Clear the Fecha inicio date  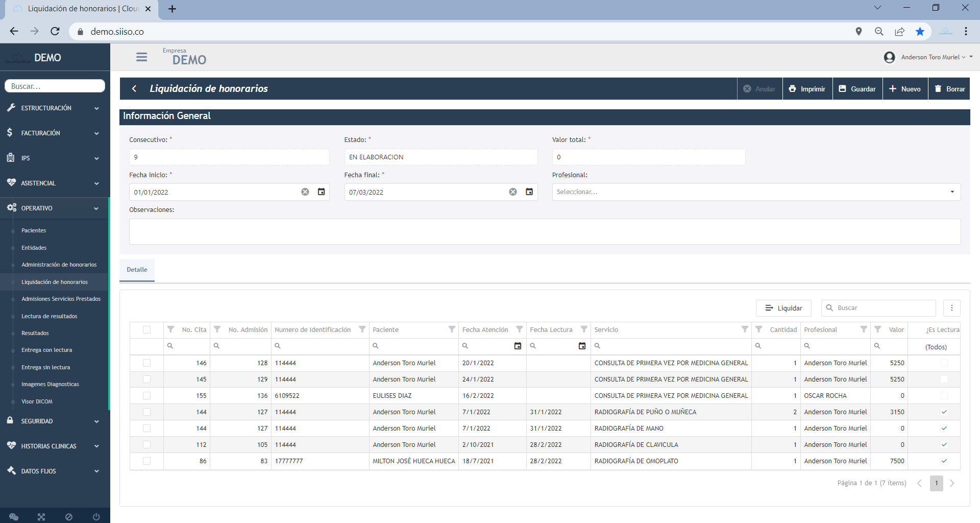(305, 192)
